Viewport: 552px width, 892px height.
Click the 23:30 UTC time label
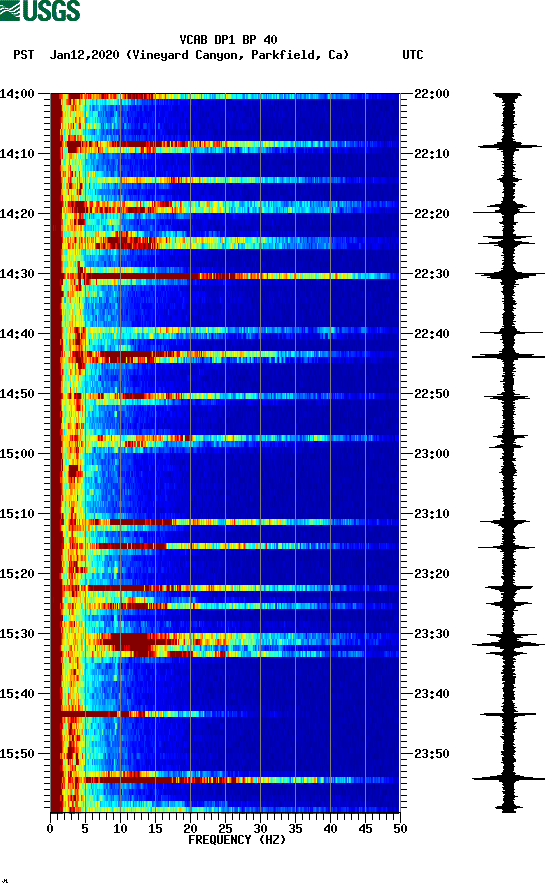click(x=432, y=634)
